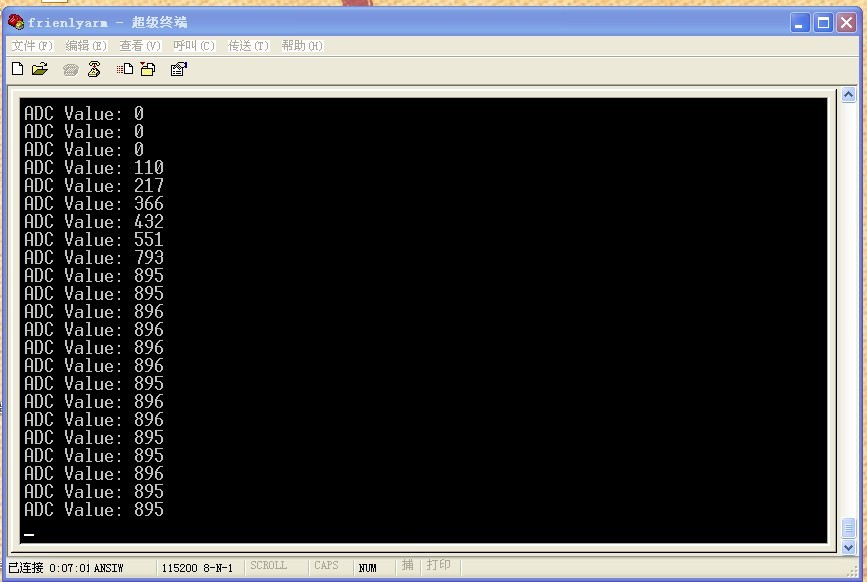This screenshot has height=582, width=867.
Task: Open the 传送(T) menu
Action: click(247, 45)
